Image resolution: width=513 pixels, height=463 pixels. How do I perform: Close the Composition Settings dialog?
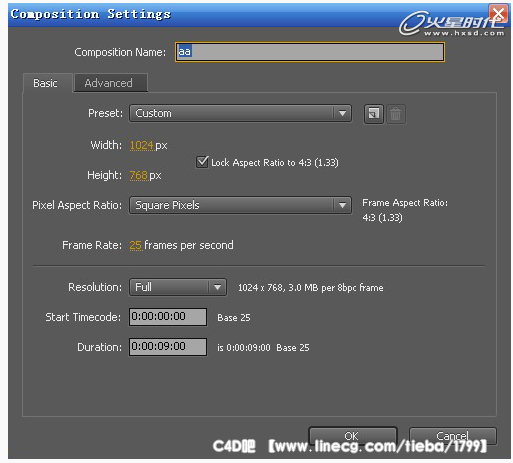(499, 13)
